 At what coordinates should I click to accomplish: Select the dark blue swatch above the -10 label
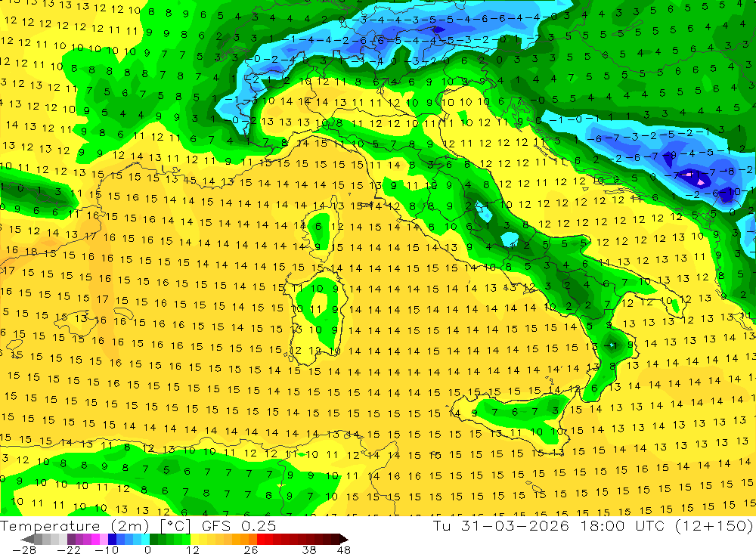[x=113, y=539]
